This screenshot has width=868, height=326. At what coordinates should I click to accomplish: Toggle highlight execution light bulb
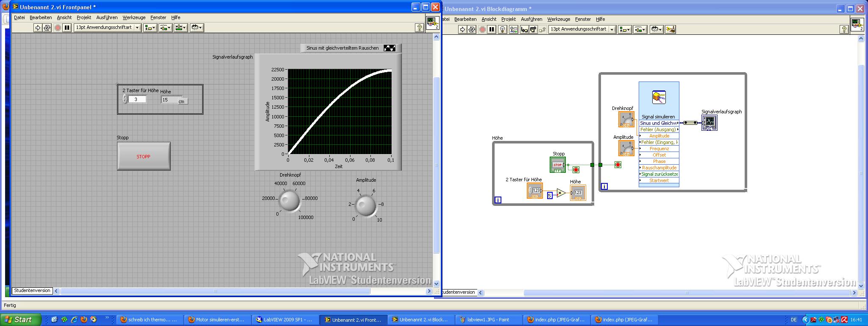(503, 29)
